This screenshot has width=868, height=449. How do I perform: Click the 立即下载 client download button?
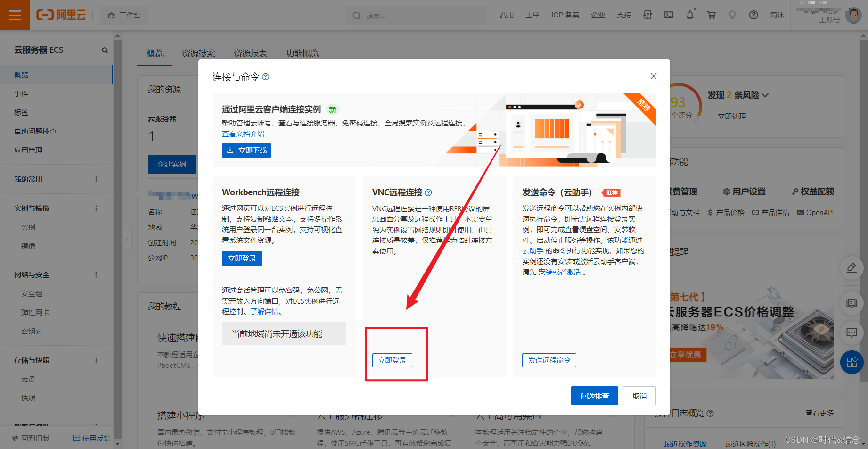[246, 150]
